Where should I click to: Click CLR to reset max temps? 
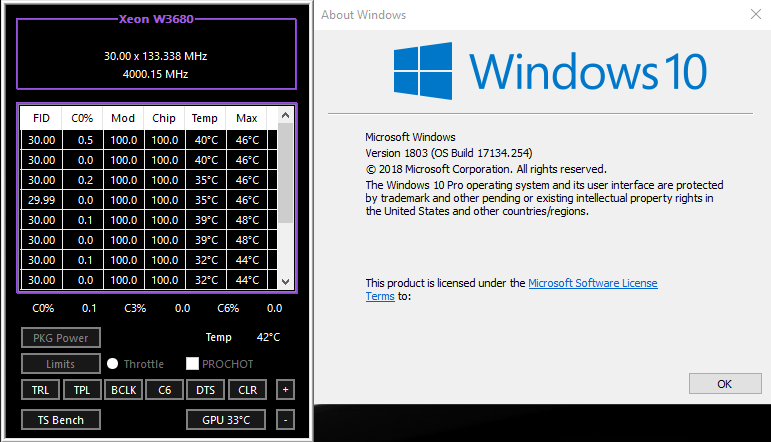[x=247, y=390]
